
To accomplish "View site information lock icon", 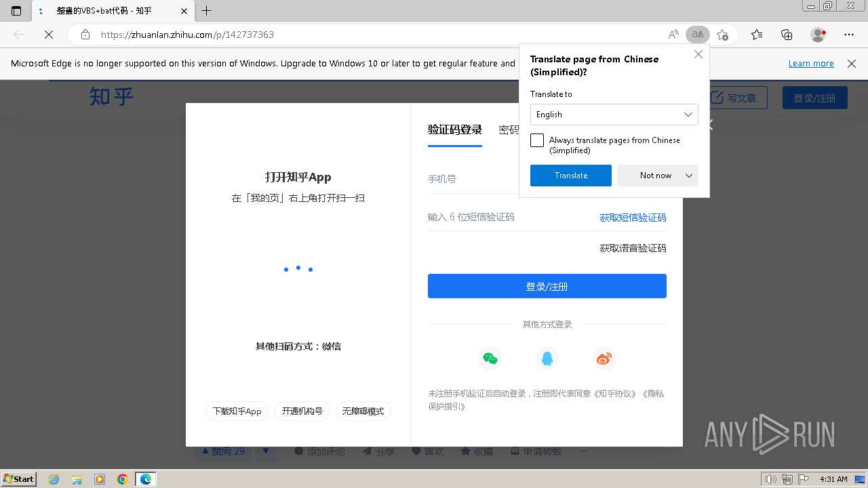I will [85, 35].
